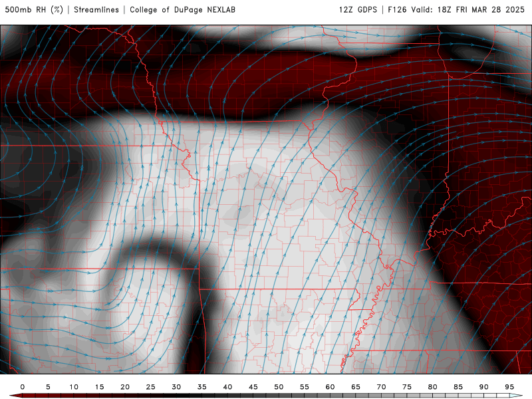Click the "90" value on the color scale
Viewport: 532px width, 399px height.
tap(484, 387)
